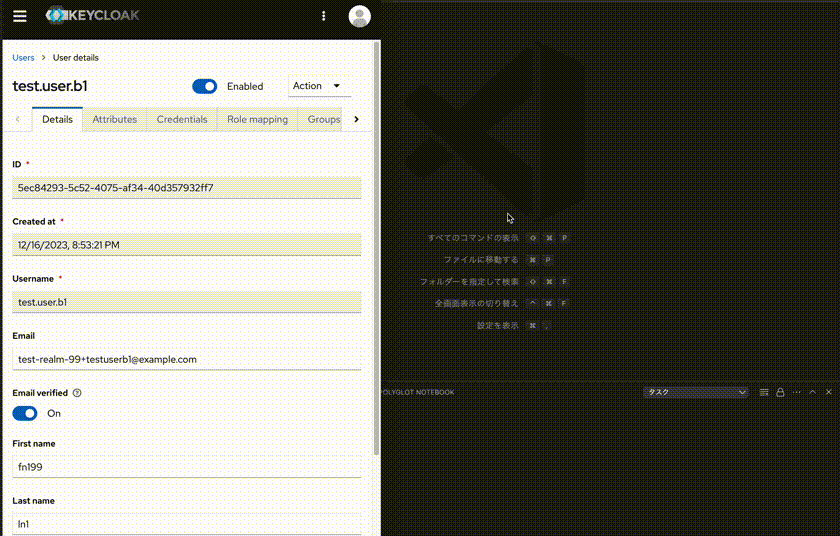This screenshot has width=840, height=536.
Task: Open the user avatar menu
Action: pyautogui.click(x=359, y=16)
